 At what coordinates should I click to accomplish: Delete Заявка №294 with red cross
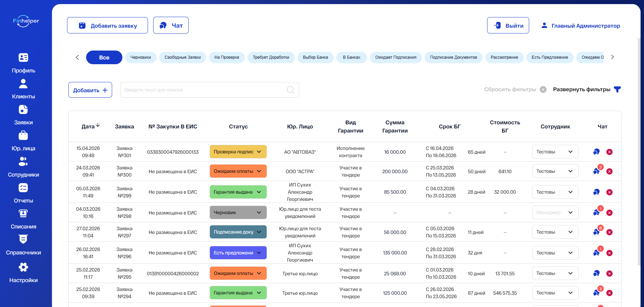[x=609, y=293]
